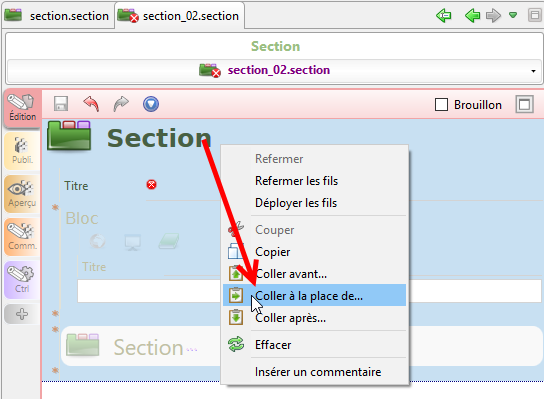Open the Ctrl control panel
Viewport: 544px width, 399px height.
pyautogui.click(x=22, y=280)
